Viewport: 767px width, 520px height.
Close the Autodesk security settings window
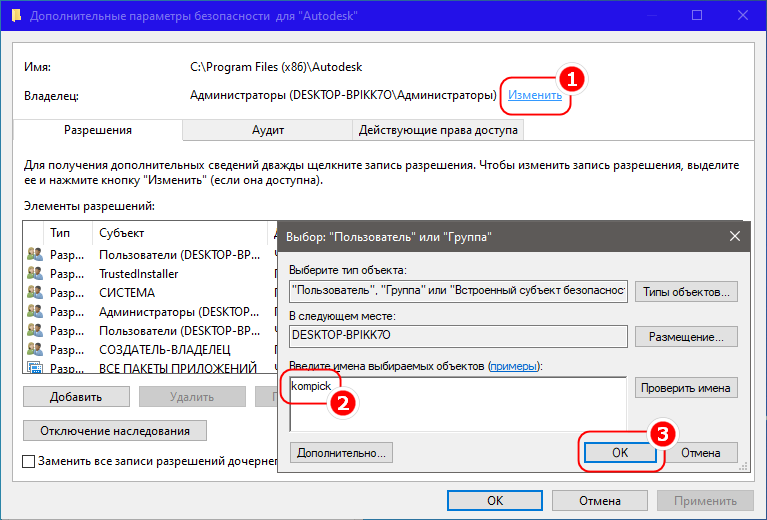point(743,16)
